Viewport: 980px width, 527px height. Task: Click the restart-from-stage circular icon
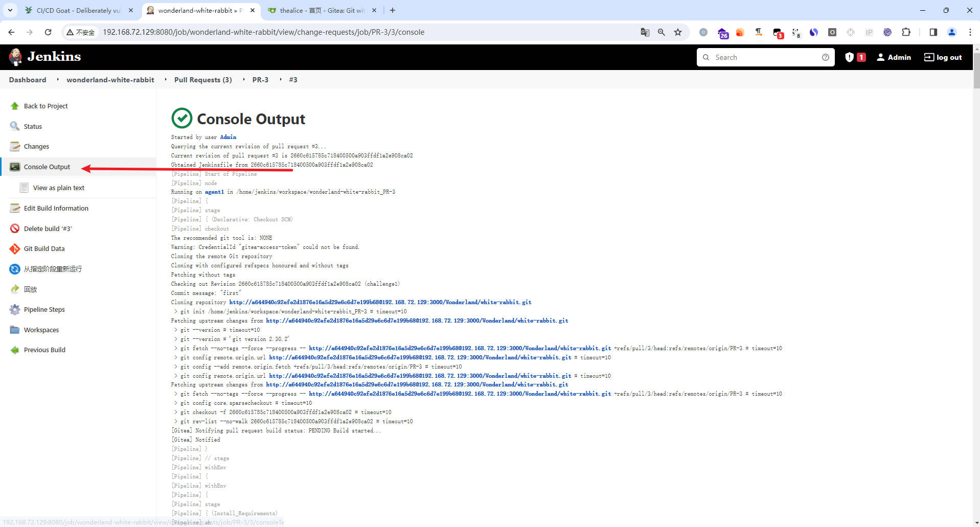14,269
